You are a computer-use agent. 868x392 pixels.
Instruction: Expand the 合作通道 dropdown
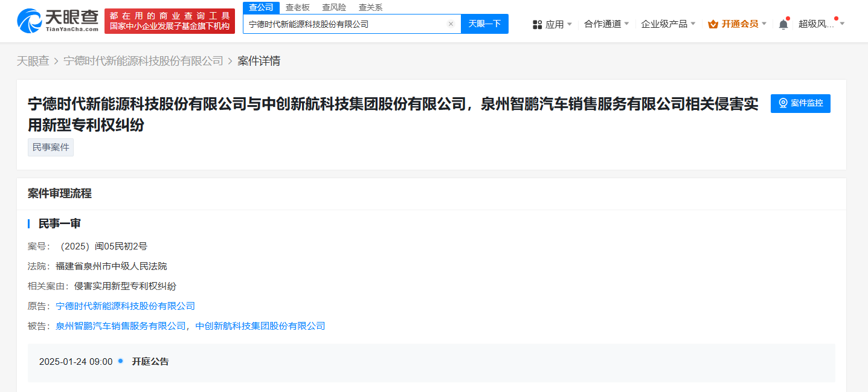606,24
